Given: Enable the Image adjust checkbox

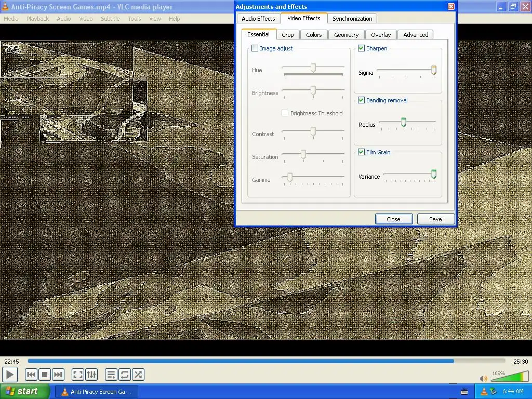Looking at the screenshot, I should [255, 48].
